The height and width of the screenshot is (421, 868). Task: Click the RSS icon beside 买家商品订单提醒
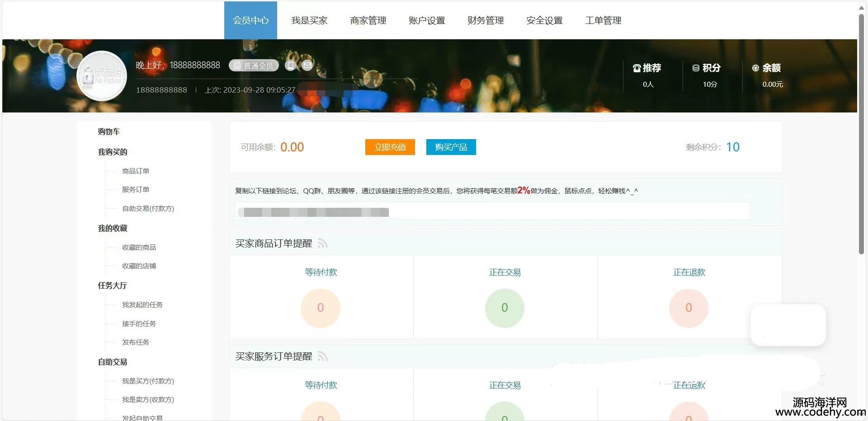point(322,243)
